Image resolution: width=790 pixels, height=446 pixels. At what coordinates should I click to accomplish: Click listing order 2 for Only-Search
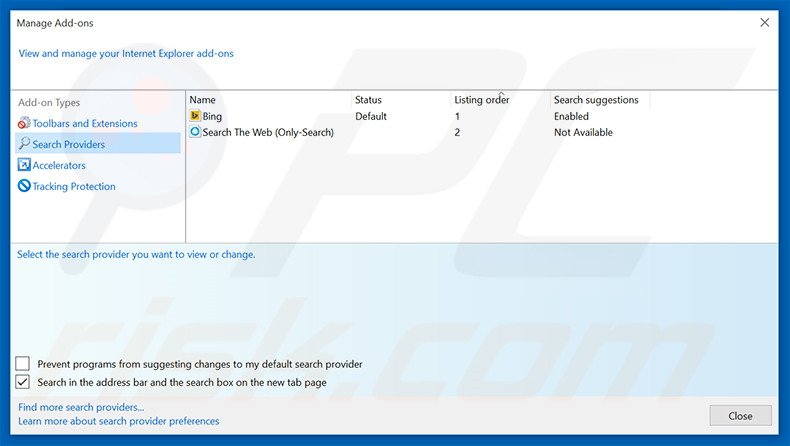(x=457, y=133)
